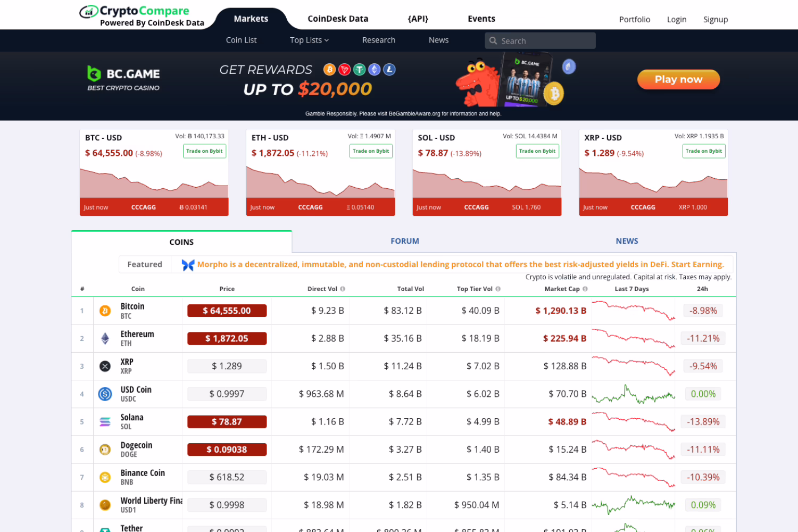This screenshot has width=798, height=532.
Task: Click the Solana icon in row 5
Action: (x=105, y=421)
